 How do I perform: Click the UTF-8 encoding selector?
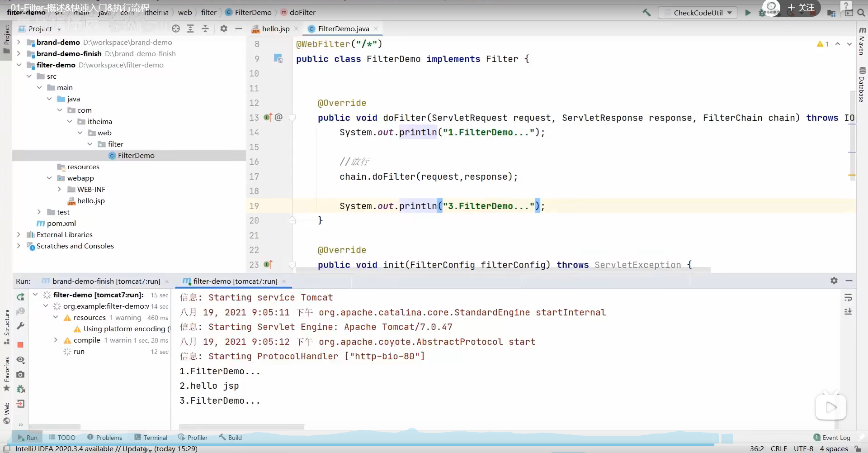(x=803, y=448)
